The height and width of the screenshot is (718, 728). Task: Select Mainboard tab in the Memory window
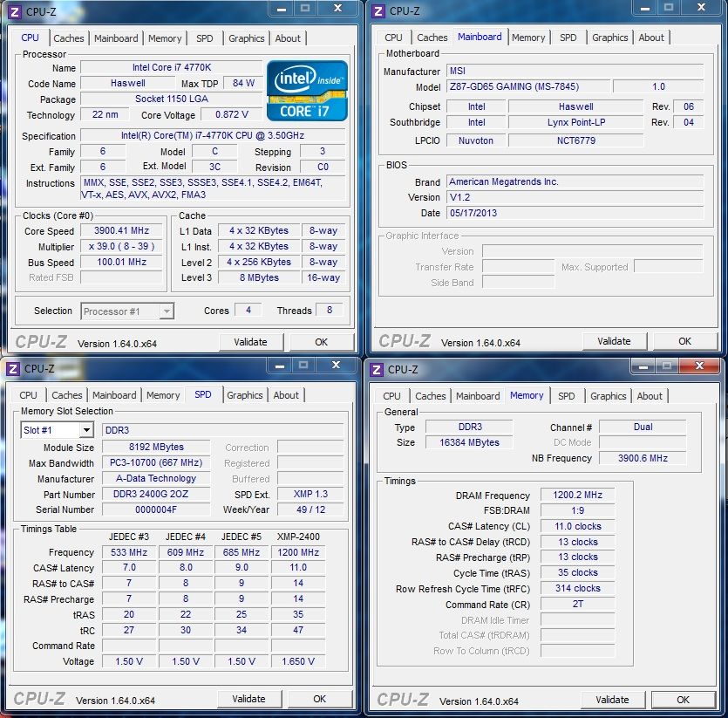(478, 396)
